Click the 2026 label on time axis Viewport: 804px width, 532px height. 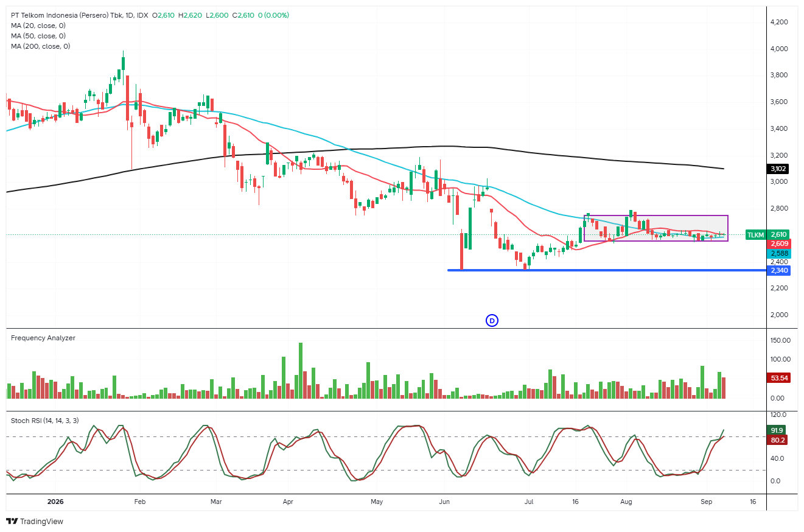point(56,502)
